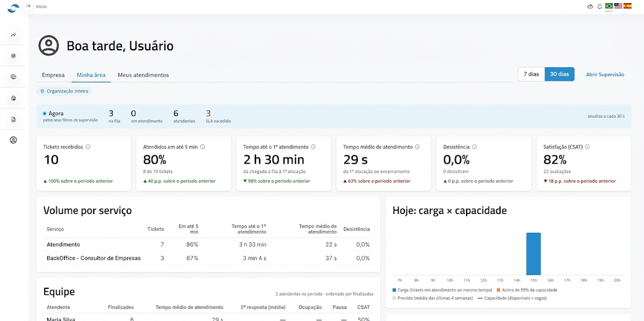Show info for Tickets recebidos
This screenshot has width=644, height=321.
coord(88,147)
